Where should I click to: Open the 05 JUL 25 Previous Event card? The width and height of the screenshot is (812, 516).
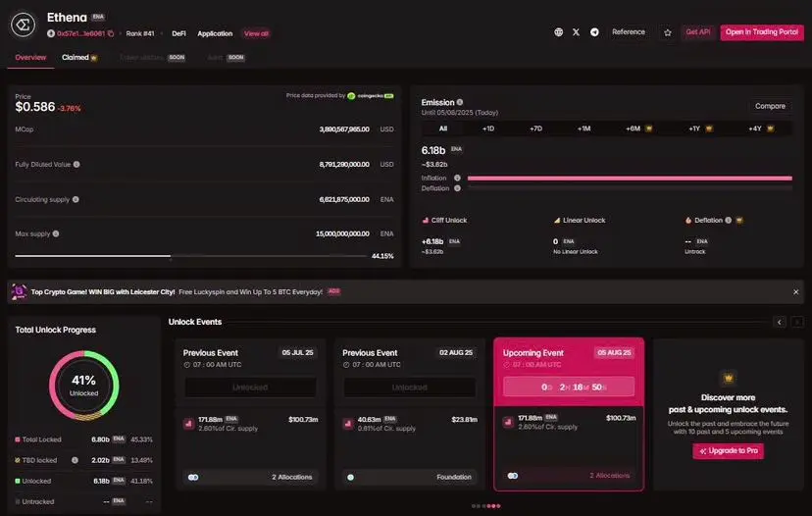pyautogui.click(x=250, y=414)
